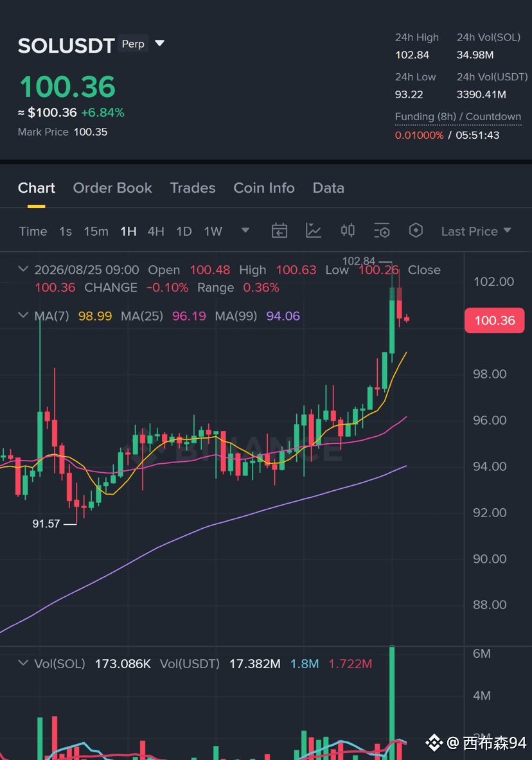Click the MA(25) value 96.19
This screenshot has height=760, width=532.
point(189,316)
